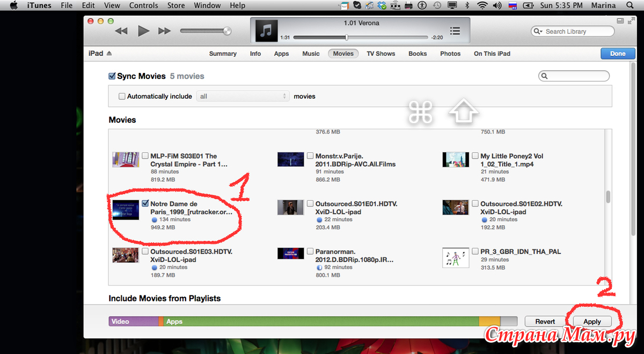644x354 pixels.
Task: Click the movies list scrollbar
Action: (608, 197)
